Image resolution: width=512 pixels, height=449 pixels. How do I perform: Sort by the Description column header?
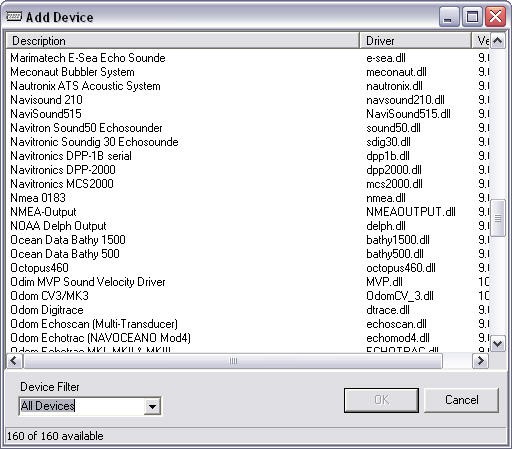click(x=183, y=41)
